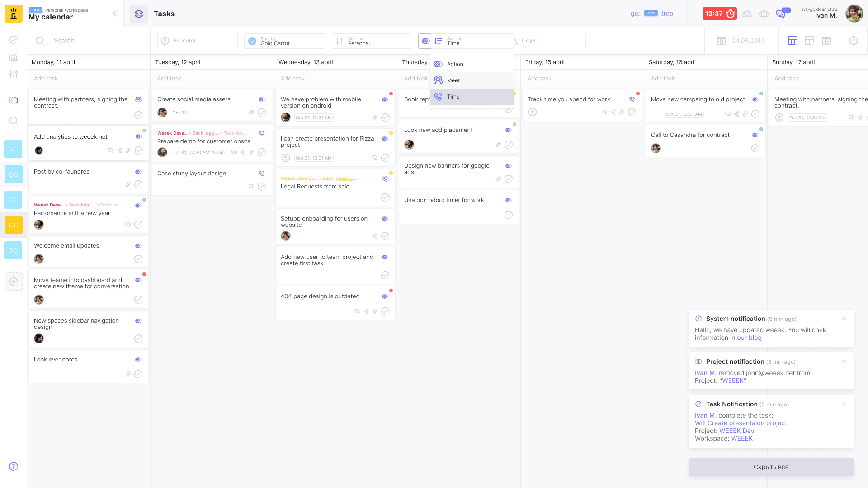
Task: Check off 'Use pomodoro timer for work'
Action: coord(509,215)
